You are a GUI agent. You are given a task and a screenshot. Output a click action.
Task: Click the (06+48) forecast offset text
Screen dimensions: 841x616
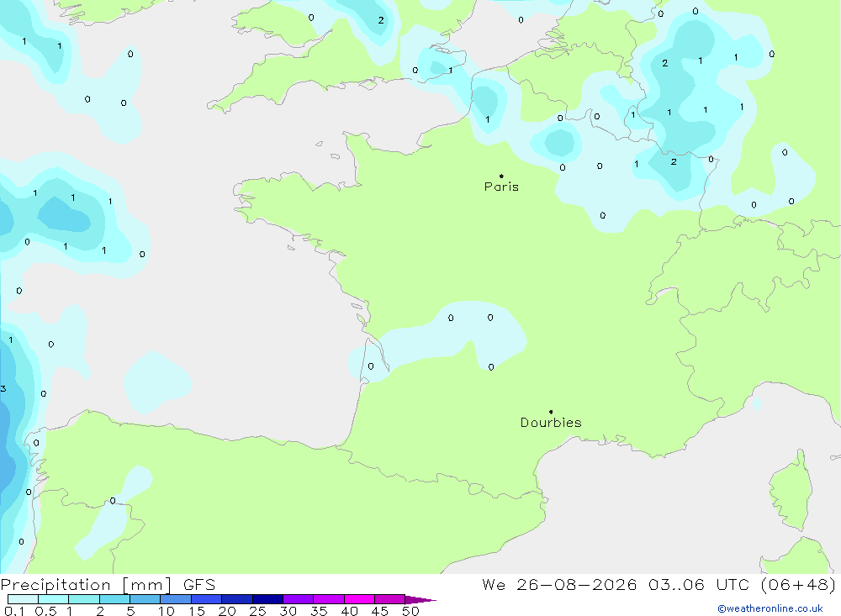click(798, 584)
